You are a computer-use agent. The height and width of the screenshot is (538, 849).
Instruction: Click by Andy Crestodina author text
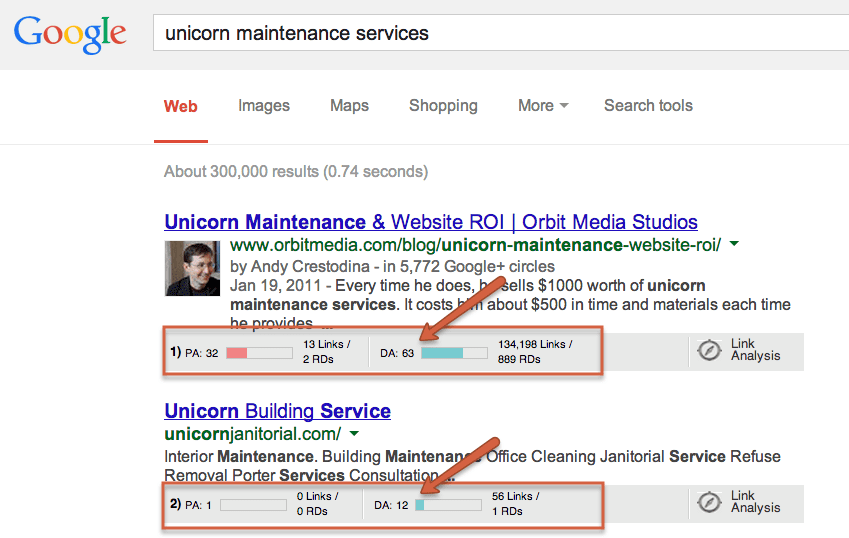click(x=300, y=266)
